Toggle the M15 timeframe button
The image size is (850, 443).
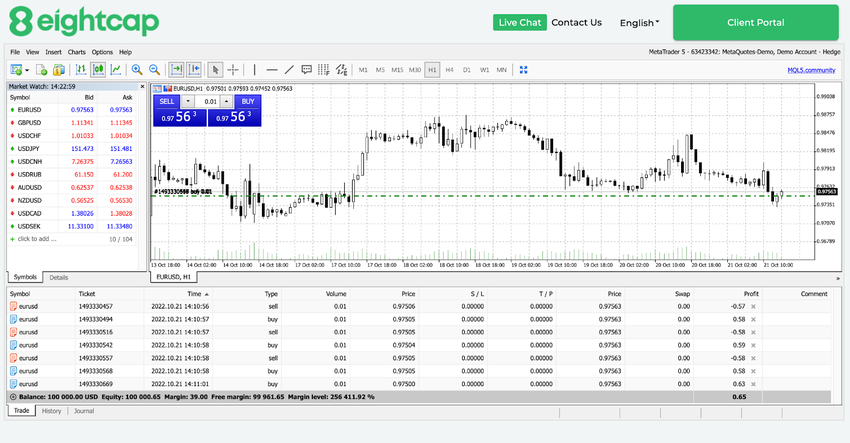click(397, 70)
